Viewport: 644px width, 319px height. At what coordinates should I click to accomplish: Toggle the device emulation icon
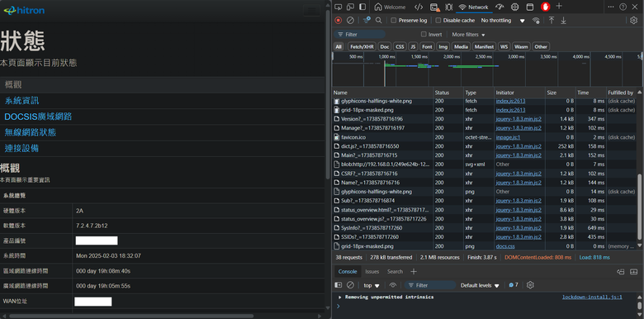coord(350,7)
